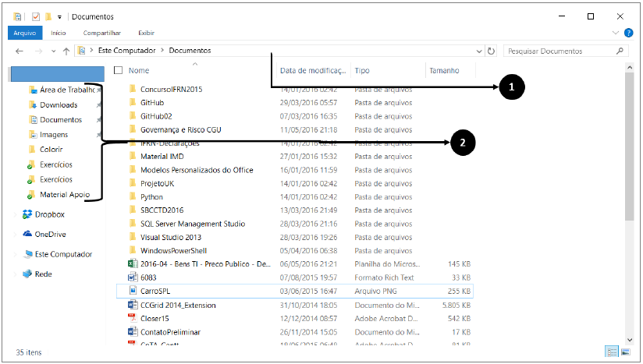Image resolution: width=643 pixels, height=364 pixels.
Task: Customize Quick Access Toolbar dropdown arrow
Action: coord(60,16)
